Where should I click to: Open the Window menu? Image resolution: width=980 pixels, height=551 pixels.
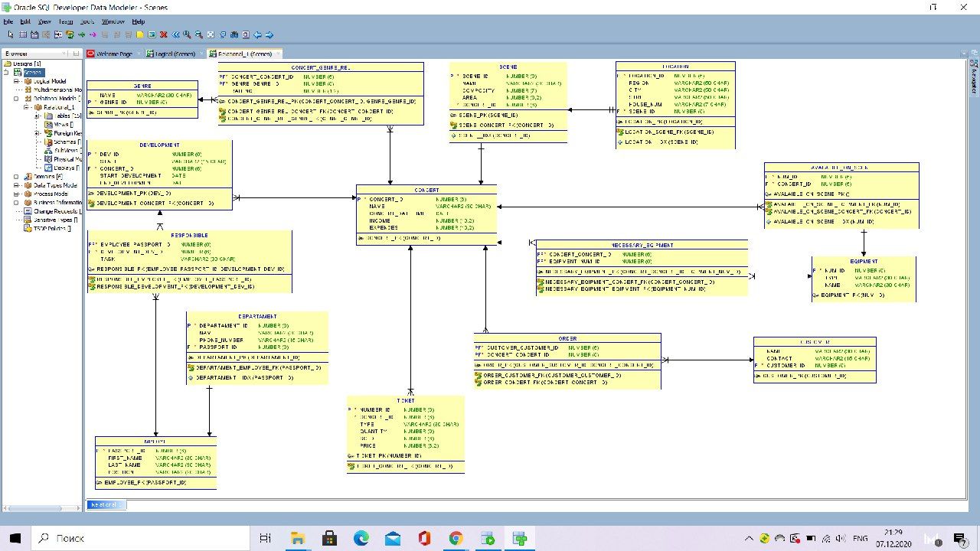(113, 21)
